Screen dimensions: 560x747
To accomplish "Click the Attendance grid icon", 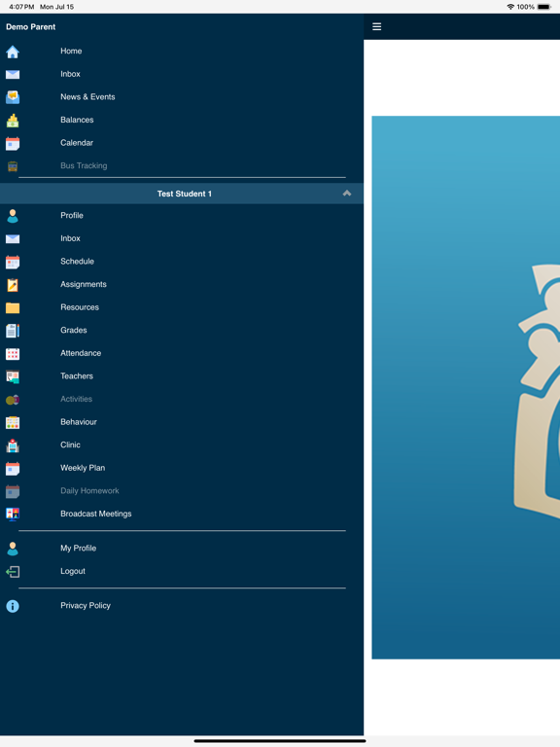I will tap(13, 353).
